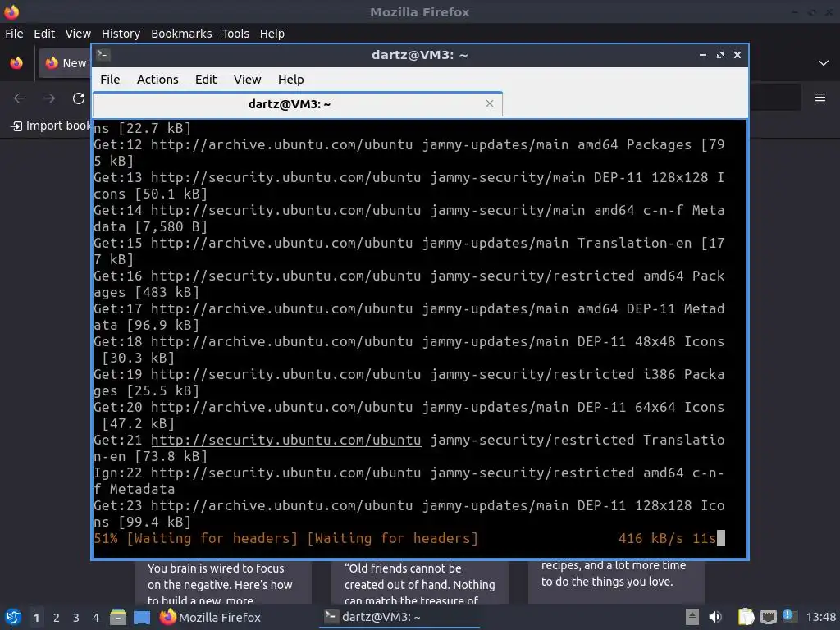Image resolution: width=840 pixels, height=630 pixels.
Task: Open the 'You brain is wired to focus' article
Action: [223, 583]
